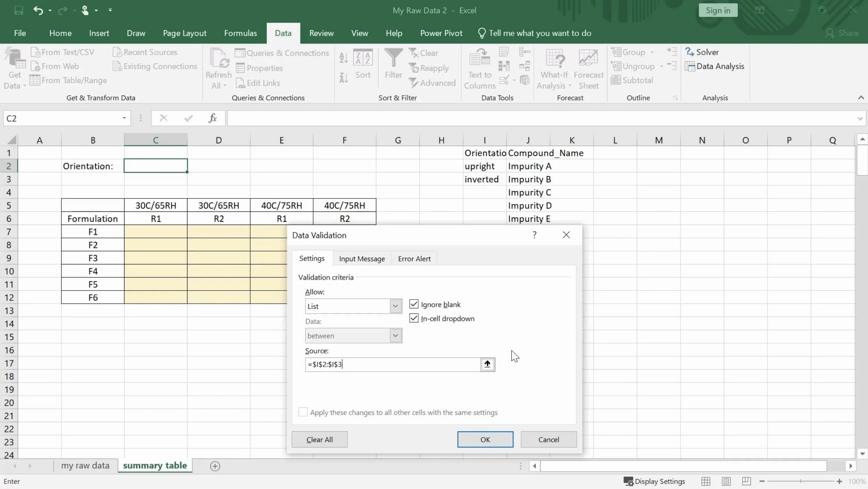Switch to the Input Message tab

click(361, 258)
